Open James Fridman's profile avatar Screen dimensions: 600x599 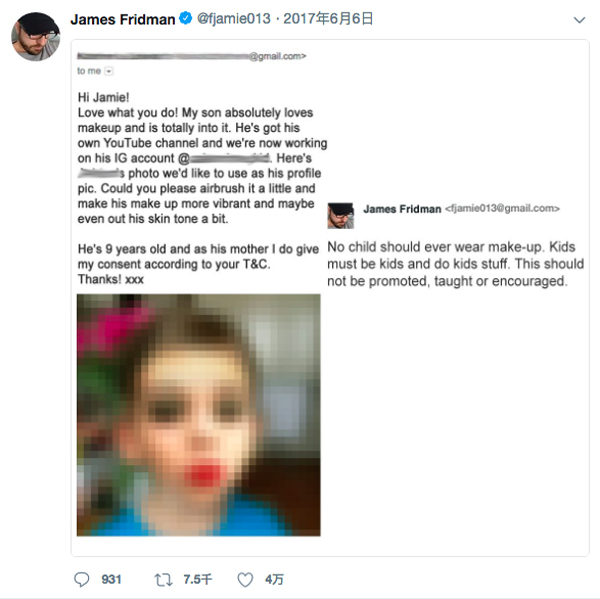(x=35, y=36)
